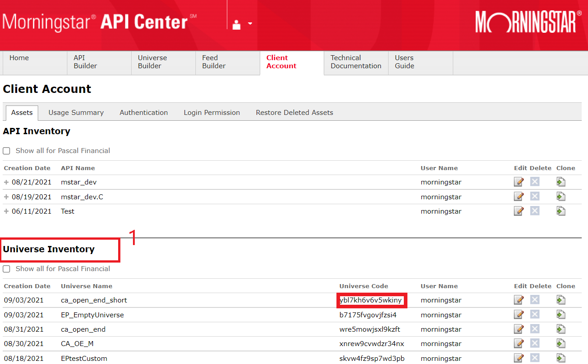Click the wre5mowjsxl9kzft universe code

(370, 329)
